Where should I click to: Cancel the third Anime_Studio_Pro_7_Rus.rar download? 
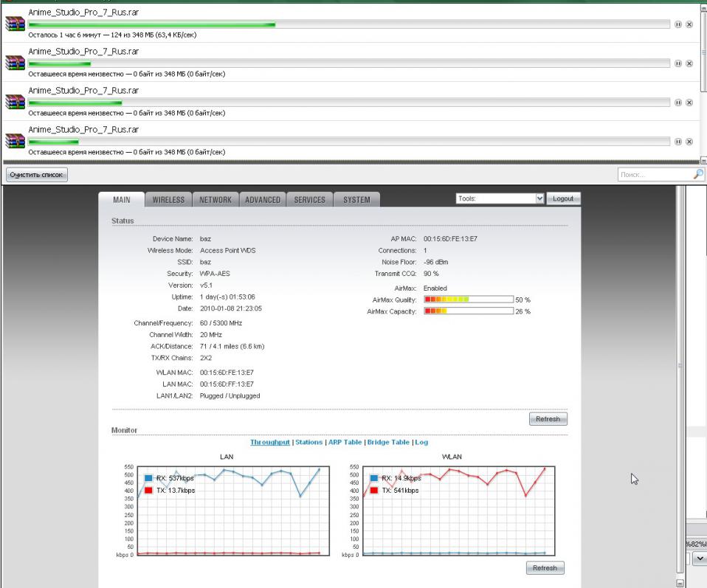pyautogui.click(x=689, y=103)
